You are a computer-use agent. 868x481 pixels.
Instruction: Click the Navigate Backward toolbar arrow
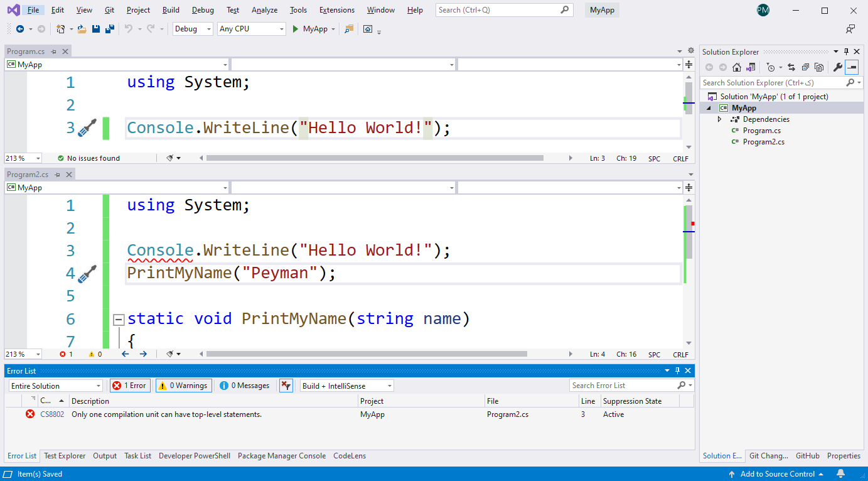click(x=20, y=29)
